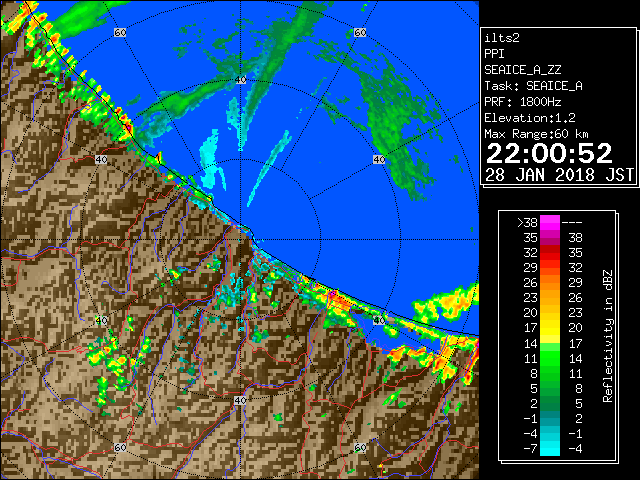Click the 'SEAICE_A_ZZ' product text
Viewport: 640px width, 480px height.
tap(522, 70)
